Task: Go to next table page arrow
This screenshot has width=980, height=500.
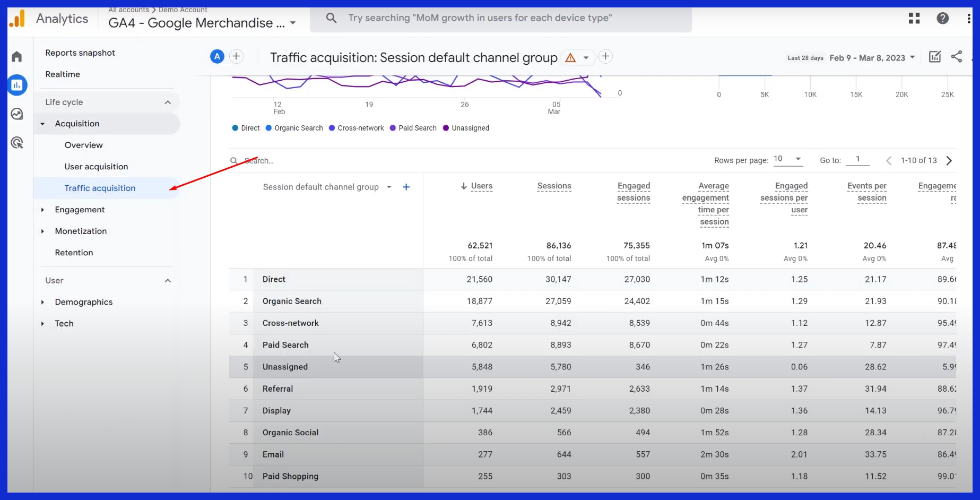Action: point(949,160)
